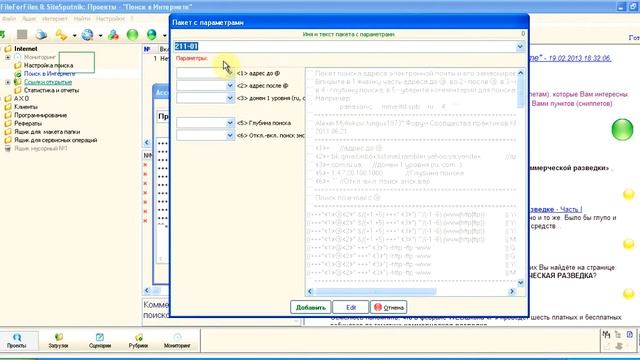Click the green ball toolbar icon
Screen dimensions: 640x360
tap(132, 35)
